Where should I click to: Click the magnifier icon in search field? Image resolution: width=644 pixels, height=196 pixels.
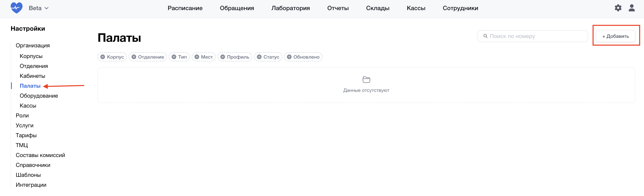[485, 36]
